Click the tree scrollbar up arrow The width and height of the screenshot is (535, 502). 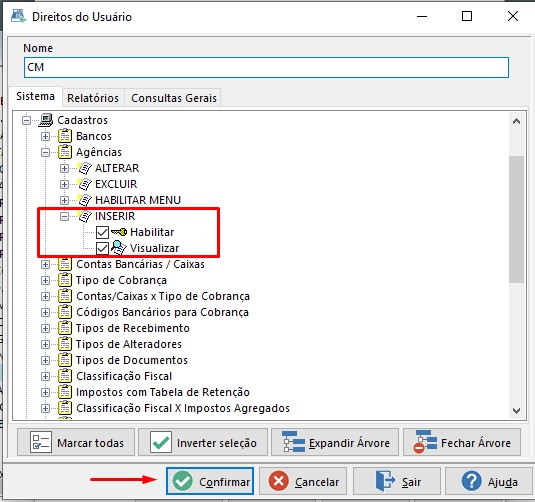[516, 121]
